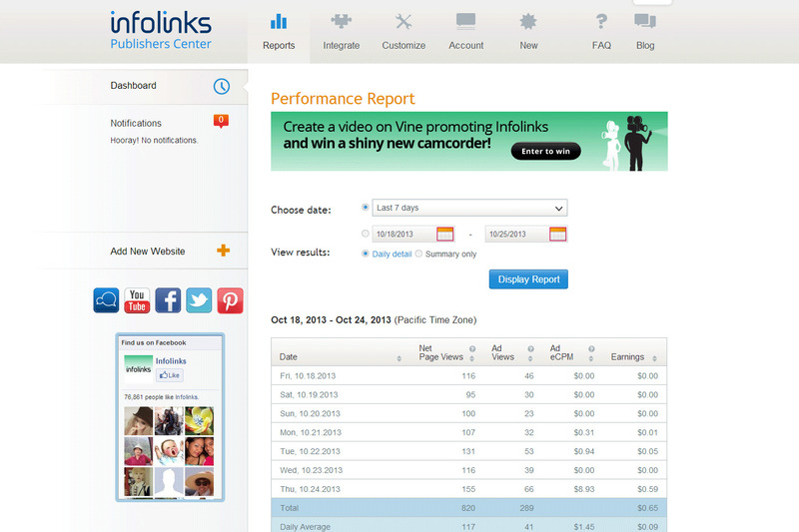
Task: Select the custom date range radio button
Action: click(x=365, y=234)
